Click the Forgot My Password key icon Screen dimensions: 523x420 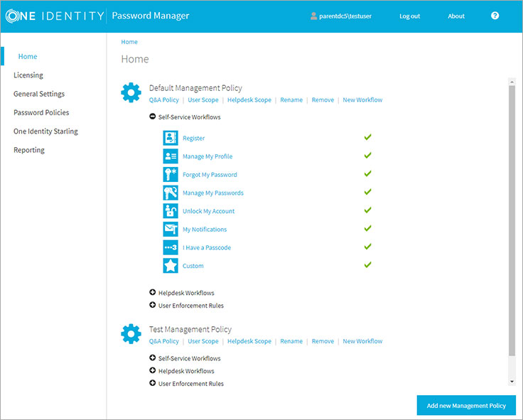(x=171, y=175)
